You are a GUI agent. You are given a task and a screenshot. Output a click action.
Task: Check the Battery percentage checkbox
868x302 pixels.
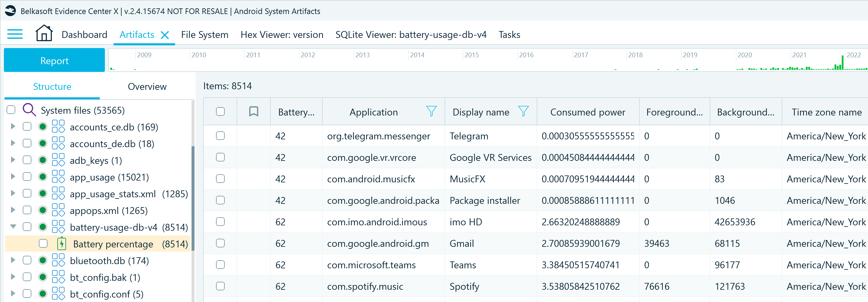43,244
